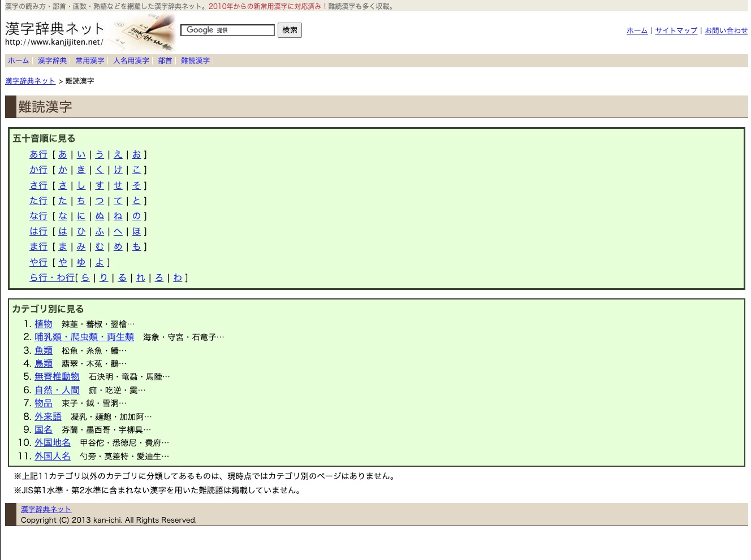Click the お問い合わせ contact link
The width and height of the screenshot is (751, 560).
pos(727,31)
